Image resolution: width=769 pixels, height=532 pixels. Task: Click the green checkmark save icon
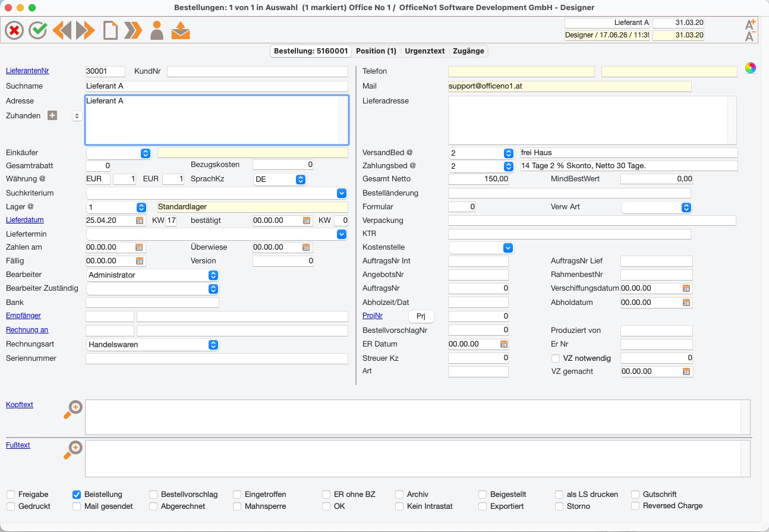[38, 30]
